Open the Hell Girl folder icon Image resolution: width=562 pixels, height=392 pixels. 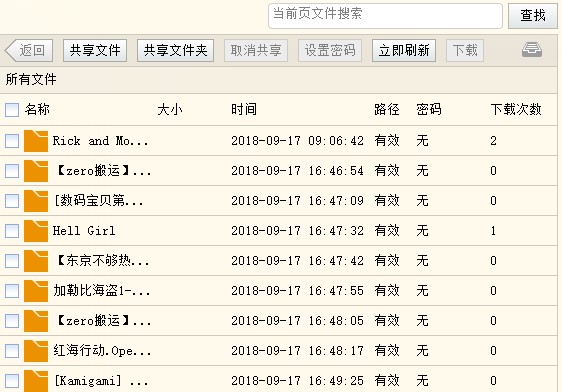point(36,231)
